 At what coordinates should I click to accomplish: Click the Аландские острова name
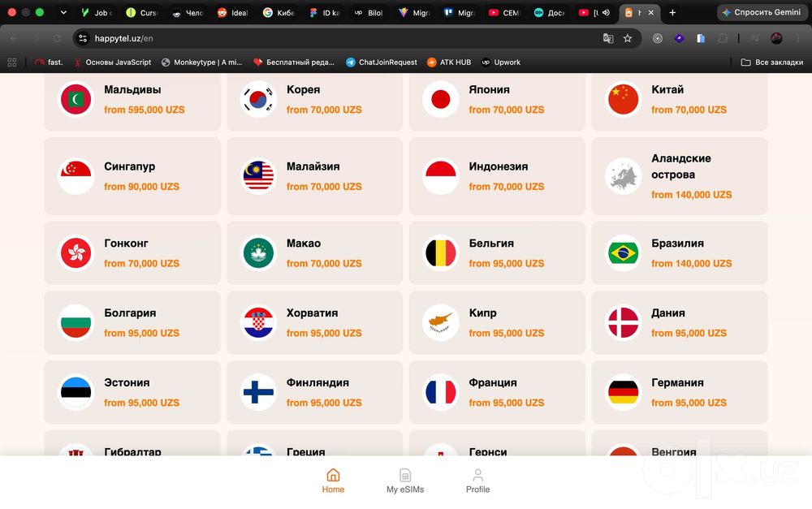pyautogui.click(x=681, y=166)
